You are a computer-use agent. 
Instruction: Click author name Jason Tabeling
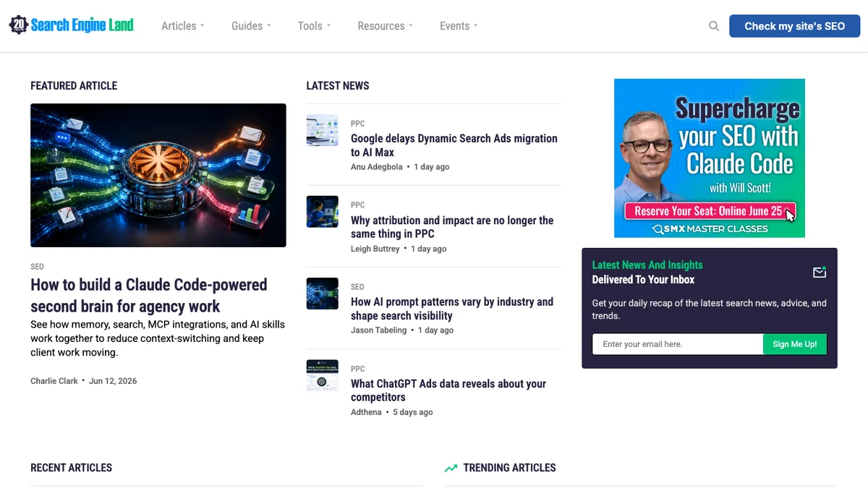click(x=378, y=330)
